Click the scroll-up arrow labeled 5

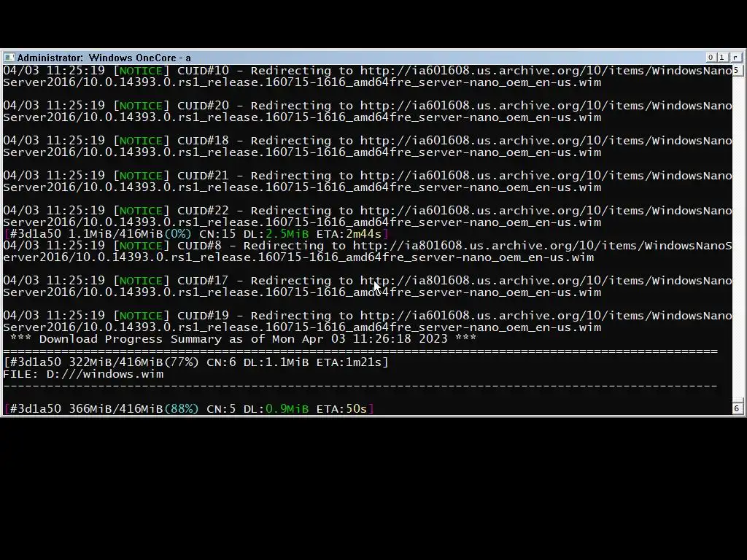[737, 70]
